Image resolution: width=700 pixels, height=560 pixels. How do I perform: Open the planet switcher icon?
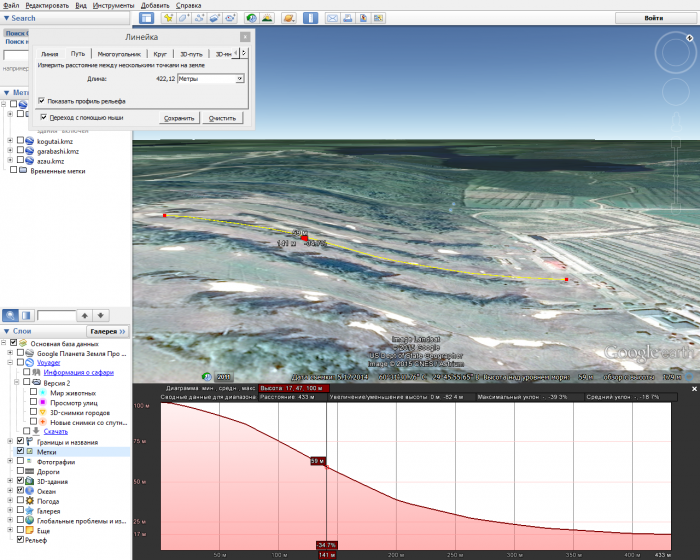289,18
